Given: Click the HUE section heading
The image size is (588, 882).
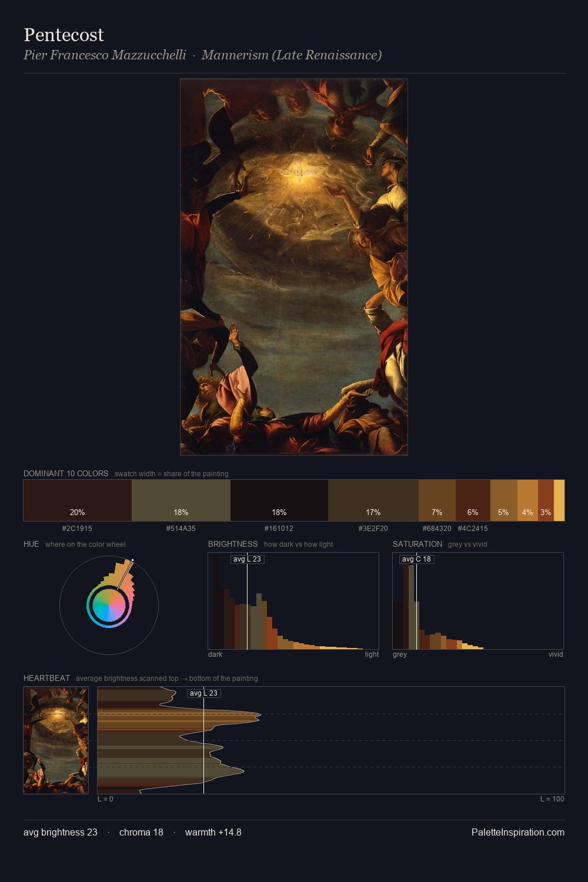Looking at the screenshot, I should click(x=31, y=544).
